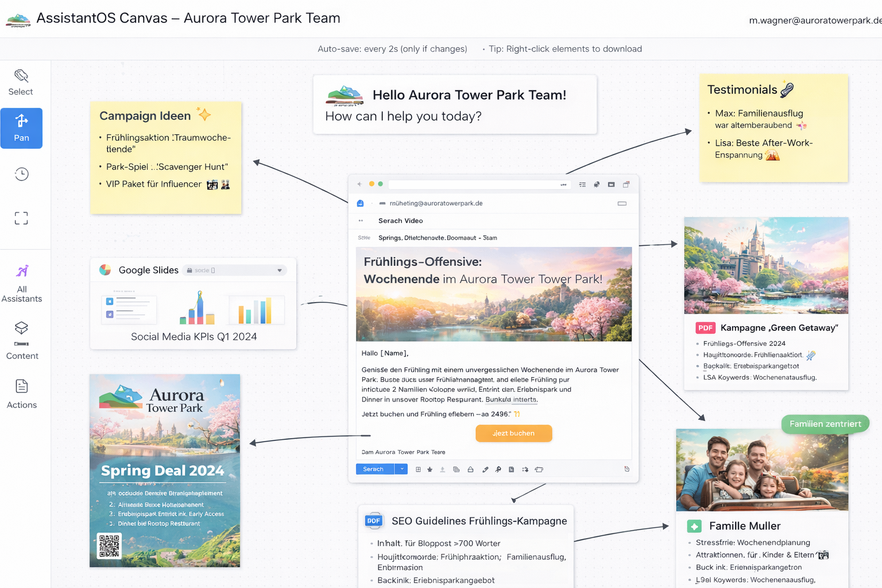This screenshot has width=882, height=588.
Task: Open All Assistants panel
Action: tap(22, 284)
